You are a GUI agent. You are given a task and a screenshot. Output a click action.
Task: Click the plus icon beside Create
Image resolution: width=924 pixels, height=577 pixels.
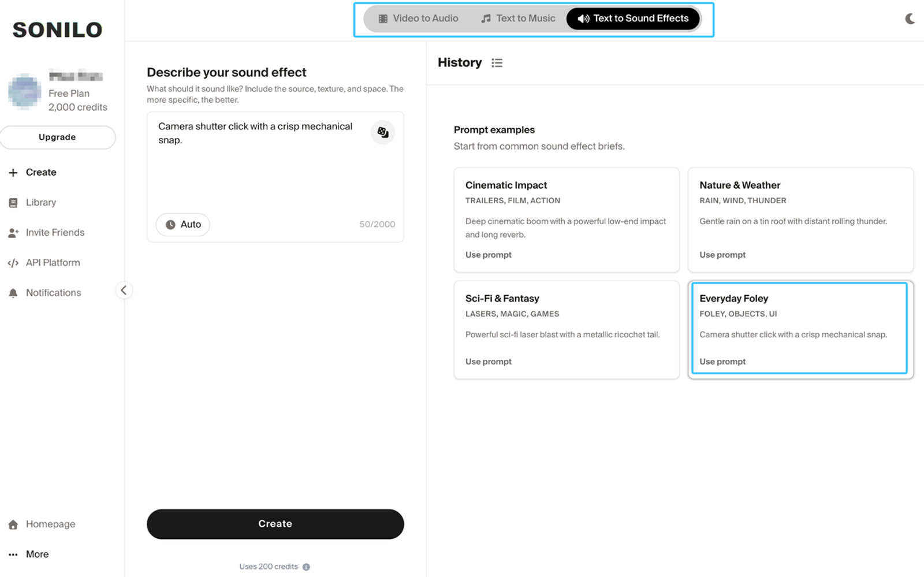click(13, 173)
